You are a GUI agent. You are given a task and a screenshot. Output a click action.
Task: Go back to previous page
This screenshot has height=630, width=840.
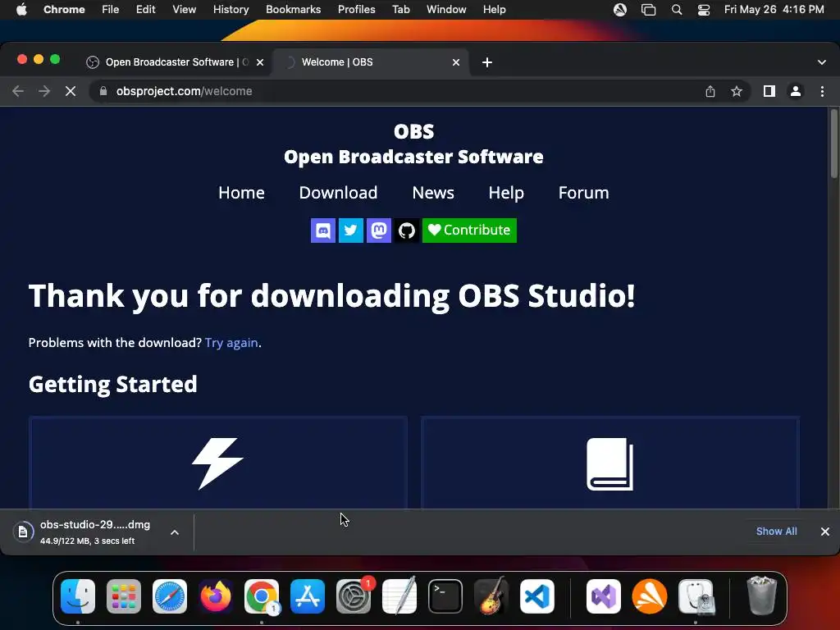pos(18,91)
